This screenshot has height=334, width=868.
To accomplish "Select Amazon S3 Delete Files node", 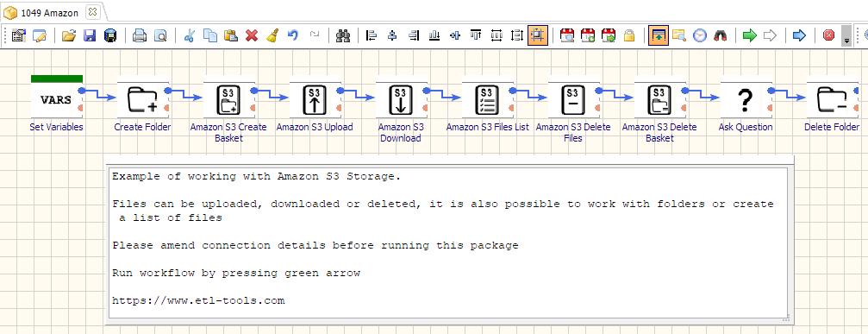I will pos(573,99).
